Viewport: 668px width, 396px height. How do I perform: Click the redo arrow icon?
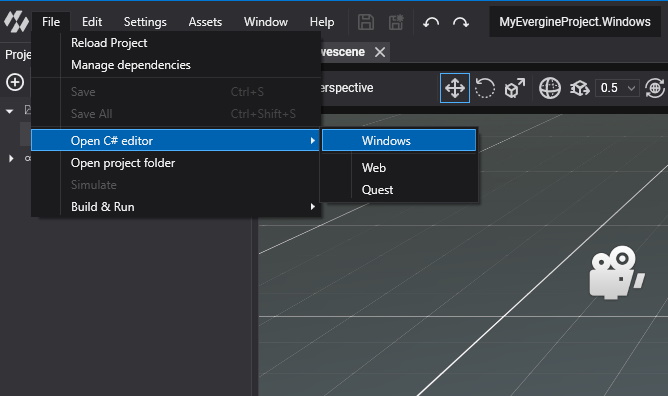pyautogui.click(x=461, y=22)
